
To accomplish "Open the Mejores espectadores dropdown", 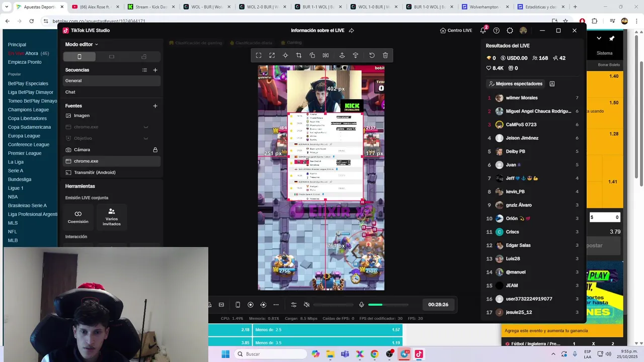I will coord(515,83).
